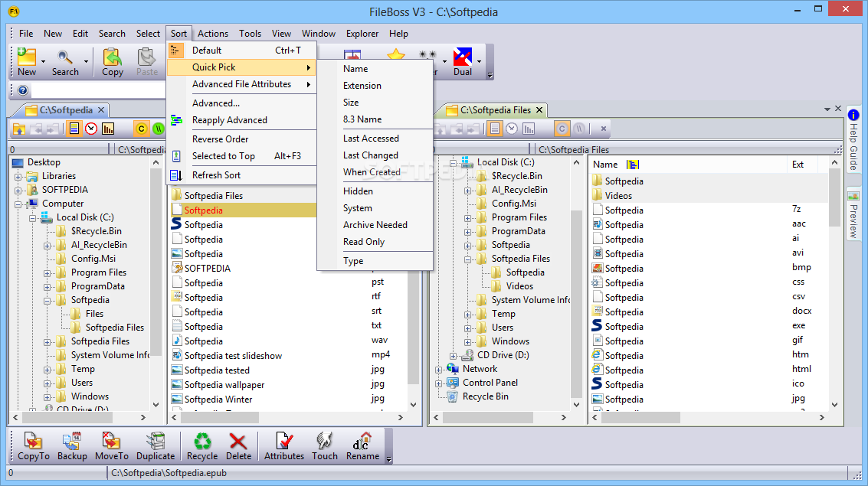Expand the Network node in right tree

(x=438, y=370)
